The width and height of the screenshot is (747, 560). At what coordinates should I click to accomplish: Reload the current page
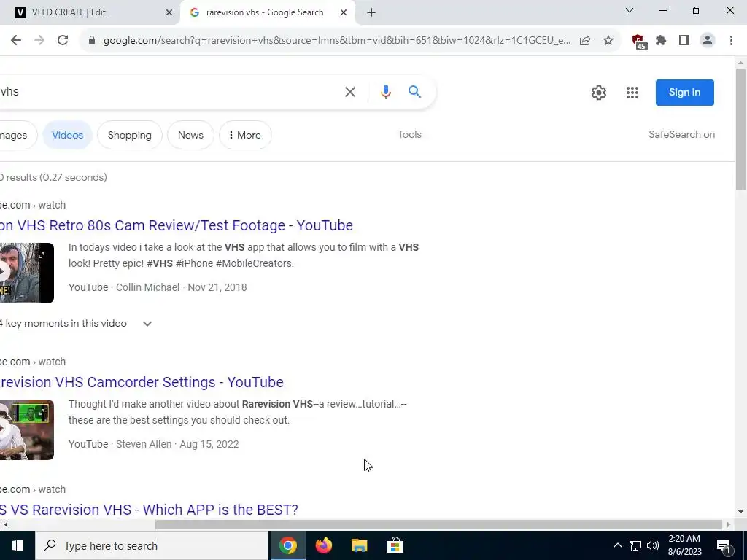[x=63, y=41]
